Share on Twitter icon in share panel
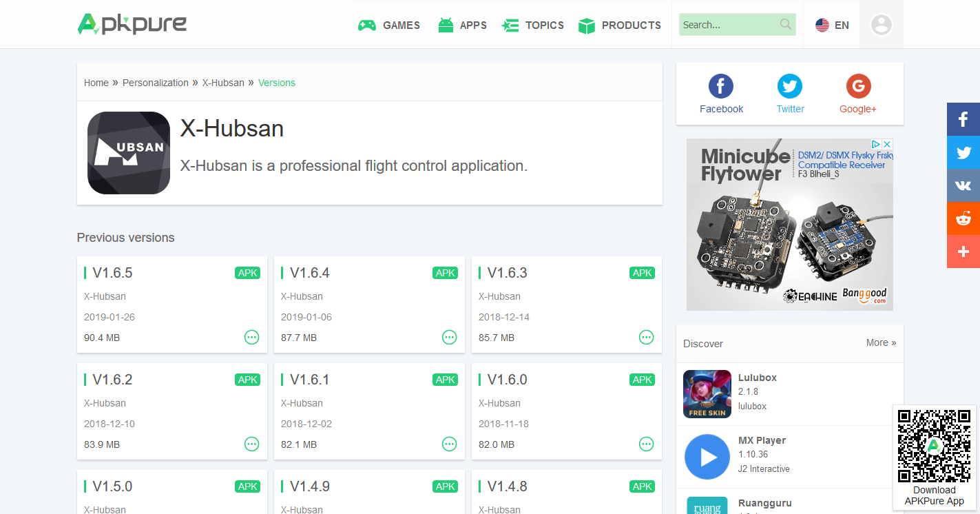Image resolution: width=980 pixels, height=514 pixels. pyautogui.click(x=790, y=87)
